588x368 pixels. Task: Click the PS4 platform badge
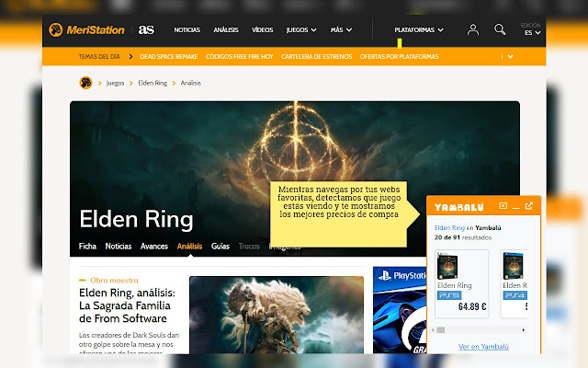pyautogui.click(x=514, y=295)
